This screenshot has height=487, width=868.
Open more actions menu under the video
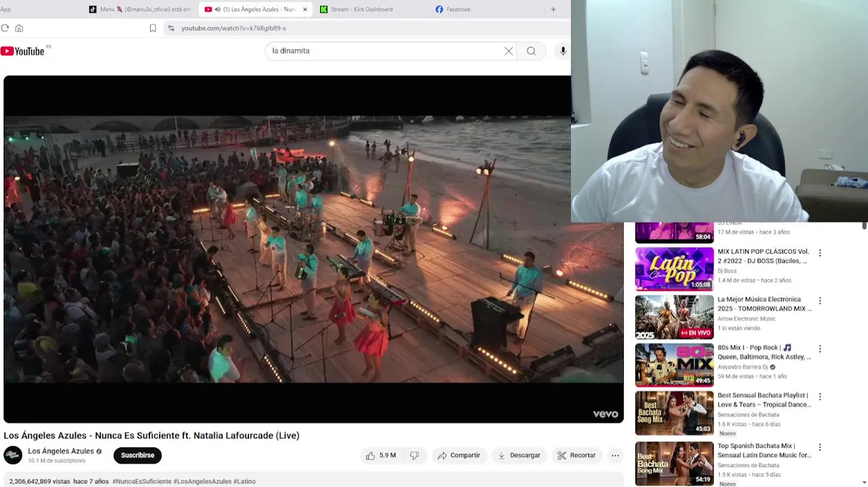(615, 456)
